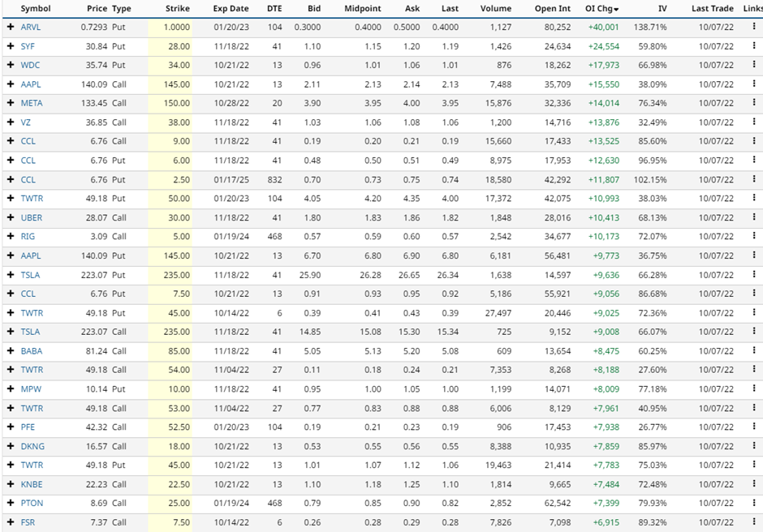763x532 pixels.
Task: Open the RIG symbol link
Action: click(28, 236)
